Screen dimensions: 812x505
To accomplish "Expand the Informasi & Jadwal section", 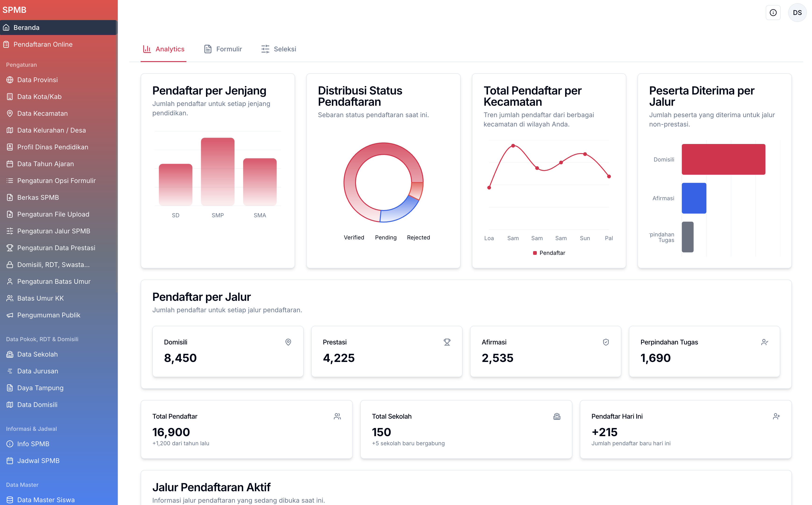I will coord(32,428).
